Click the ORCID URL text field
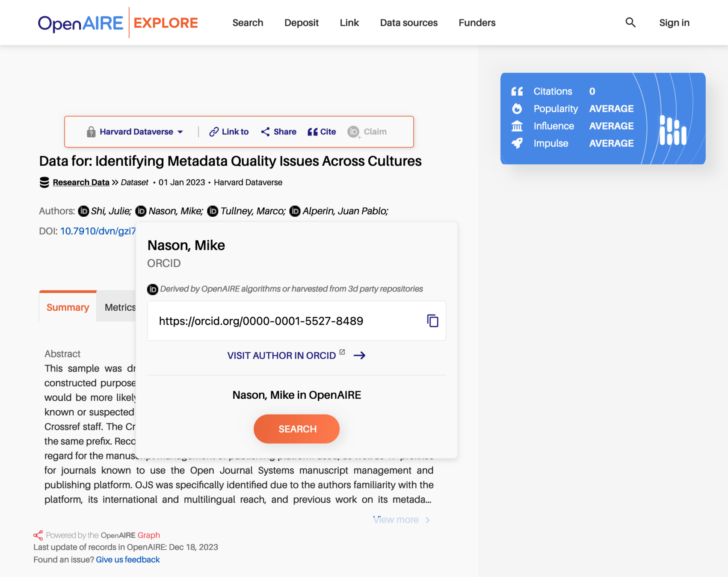Screen dimensions: 728x577 (x=296, y=321)
